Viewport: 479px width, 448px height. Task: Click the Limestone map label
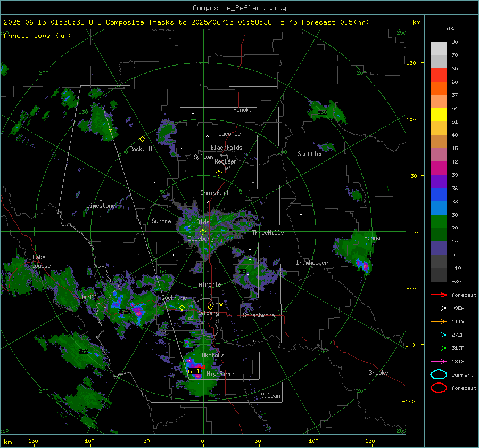click(101, 206)
